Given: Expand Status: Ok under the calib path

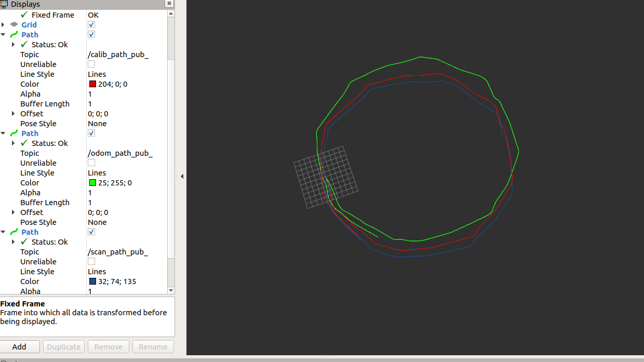Looking at the screenshot, I should tap(13, 44).
